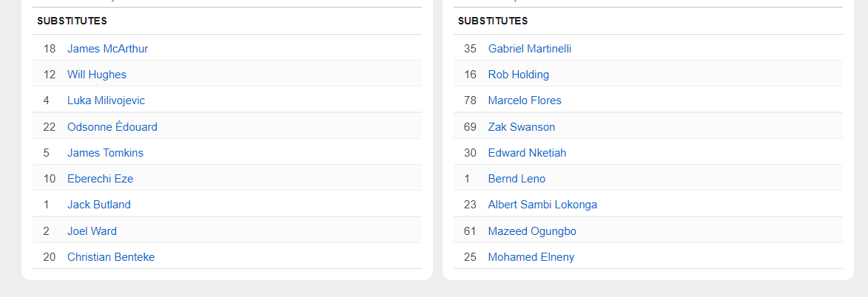Click the Rob Holding link
This screenshot has width=868, height=297.
pos(518,75)
